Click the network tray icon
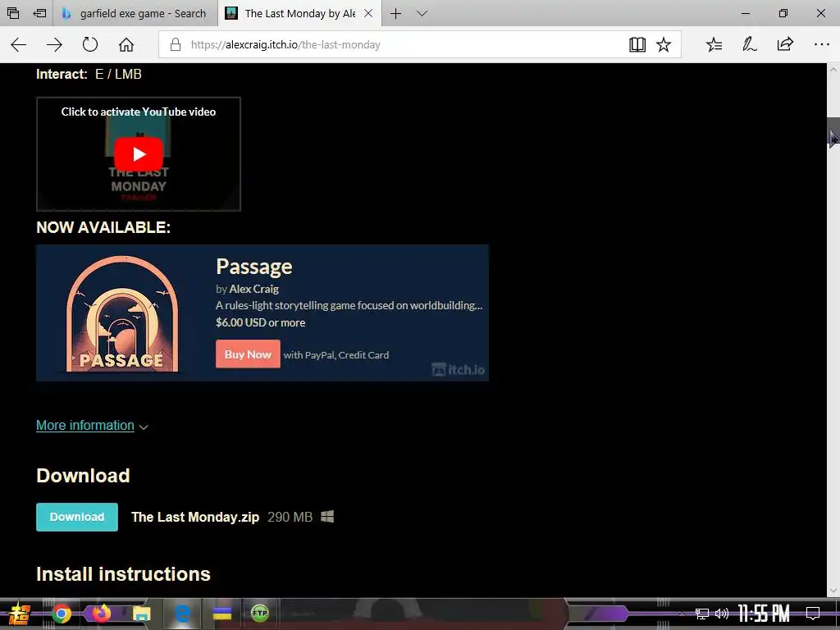Screen dimensions: 840x630 pos(702,614)
